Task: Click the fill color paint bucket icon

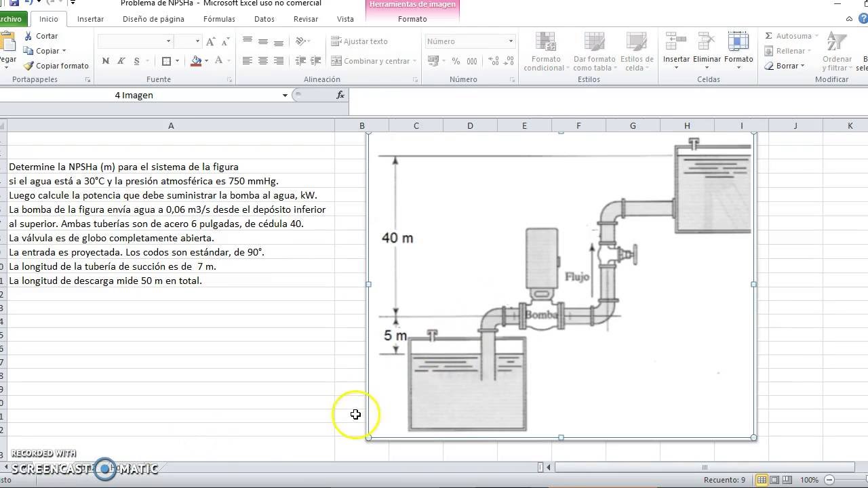Action: 196,61
